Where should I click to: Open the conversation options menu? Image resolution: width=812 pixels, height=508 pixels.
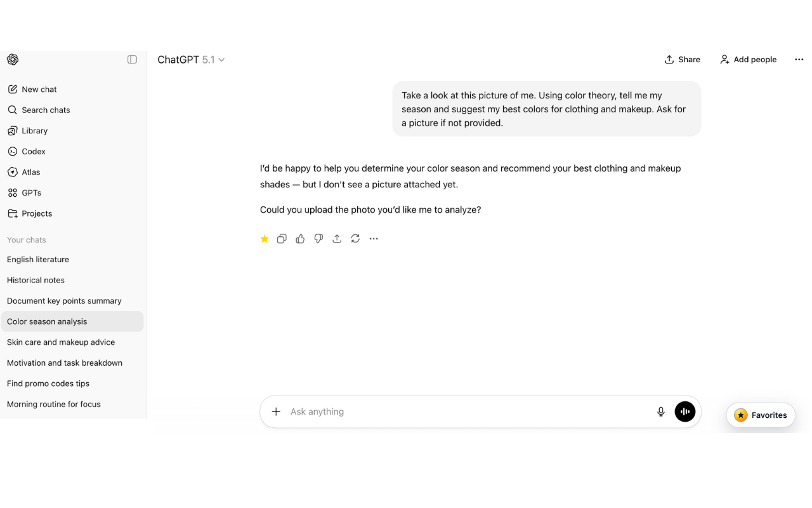tap(799, 59)
